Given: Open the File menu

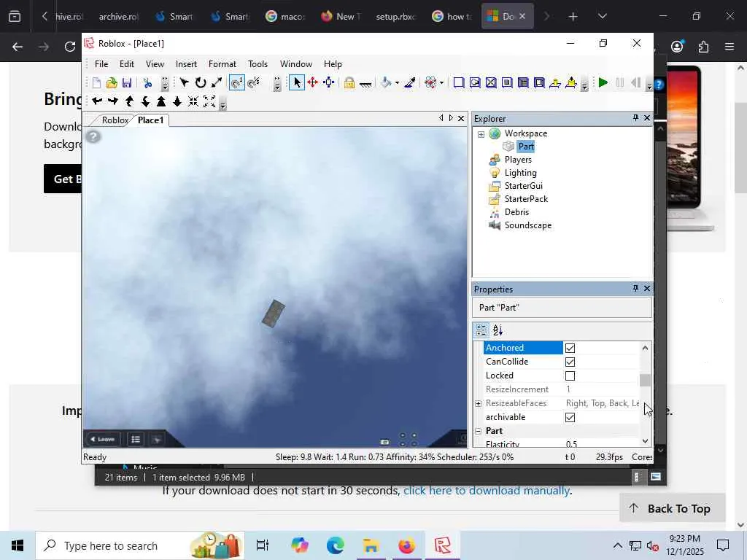Looking at the screenshot, I should point(101,64).
